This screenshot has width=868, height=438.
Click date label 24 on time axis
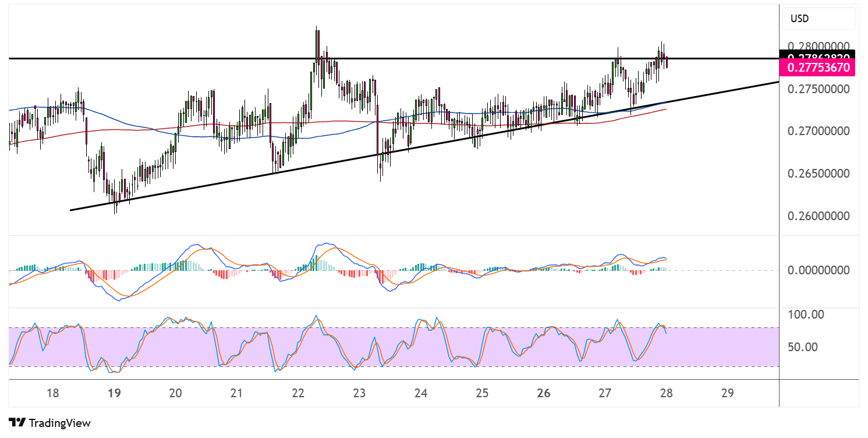point(421,393)
